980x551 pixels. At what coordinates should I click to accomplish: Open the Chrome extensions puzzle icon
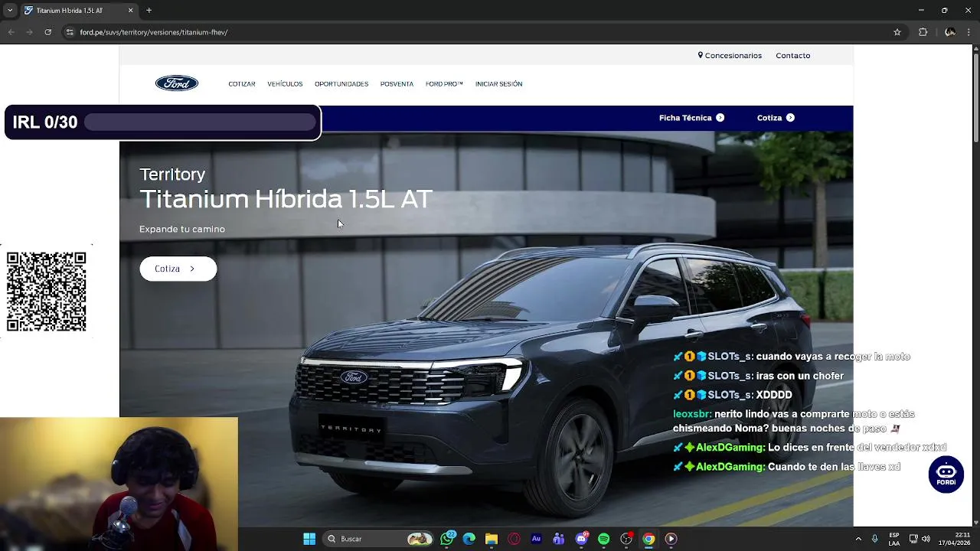923,32
